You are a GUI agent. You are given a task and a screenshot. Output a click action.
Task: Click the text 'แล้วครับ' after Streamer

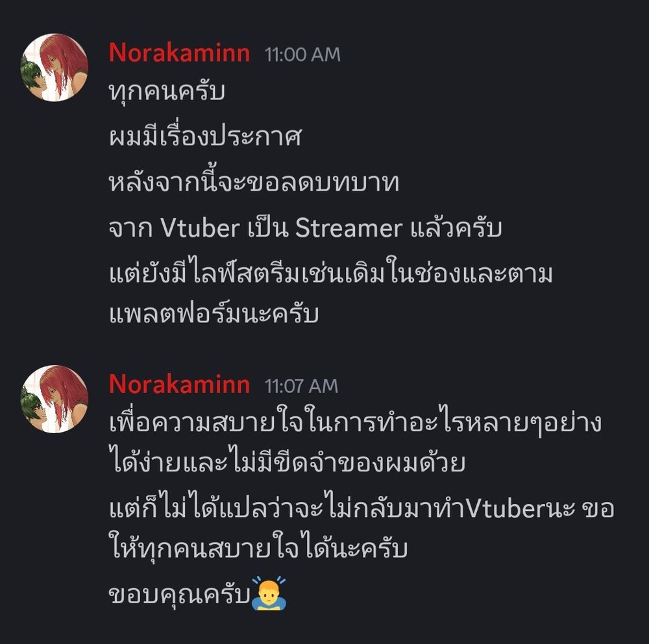pyautogui.click(x=456, y=228)
